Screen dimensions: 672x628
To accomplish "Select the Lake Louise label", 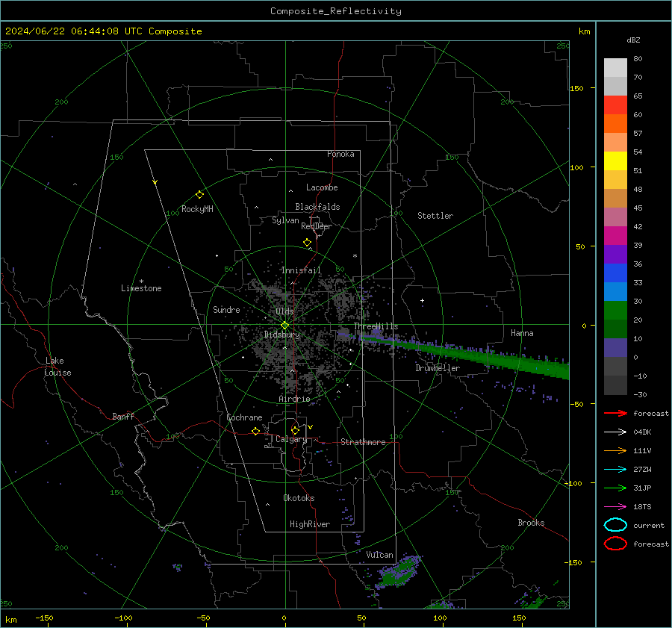I will tap(57, 367).
